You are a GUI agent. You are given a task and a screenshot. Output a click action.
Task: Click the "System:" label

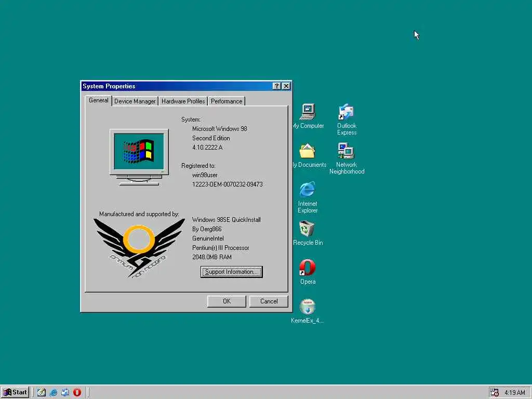coord(191,119)
